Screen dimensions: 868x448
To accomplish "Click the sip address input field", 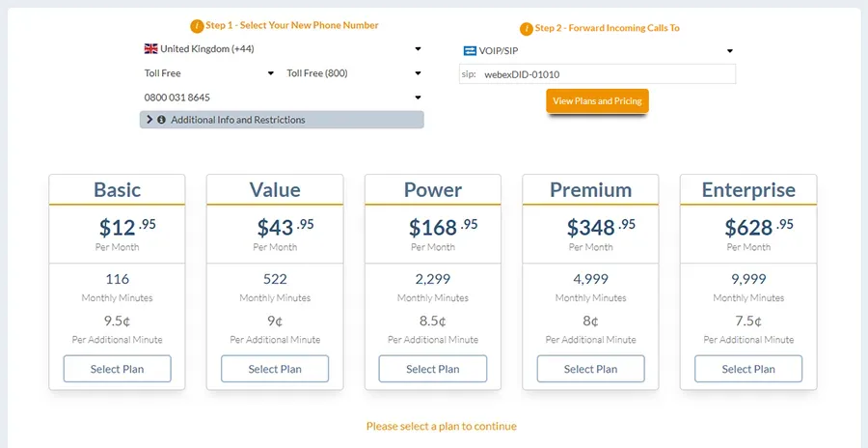I will [x=607, y=74].
